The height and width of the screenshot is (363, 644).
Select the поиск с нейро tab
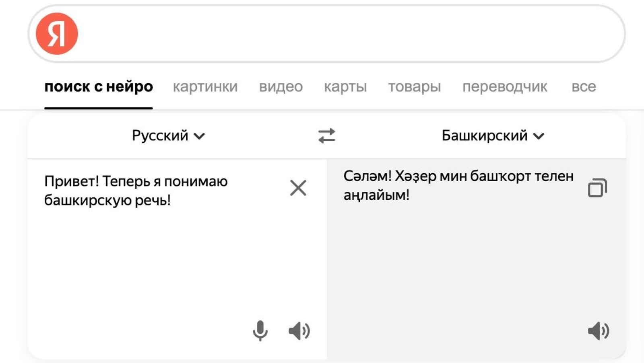click(x=99, y=87)
